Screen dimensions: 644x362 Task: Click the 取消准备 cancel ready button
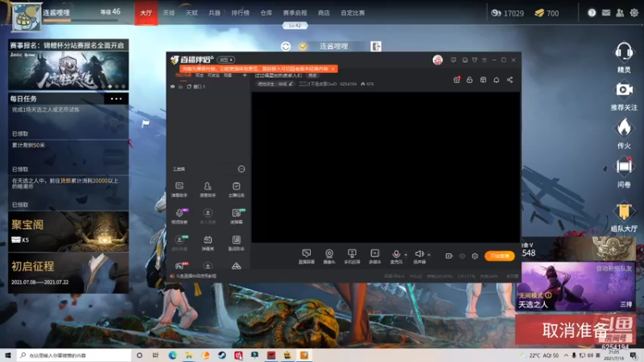pyautogui.click(x=576, y=330)
